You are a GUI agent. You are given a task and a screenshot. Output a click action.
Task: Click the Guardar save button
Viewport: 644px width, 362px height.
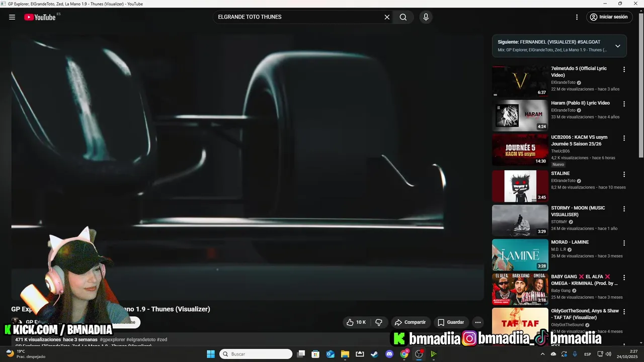(451, 322)
